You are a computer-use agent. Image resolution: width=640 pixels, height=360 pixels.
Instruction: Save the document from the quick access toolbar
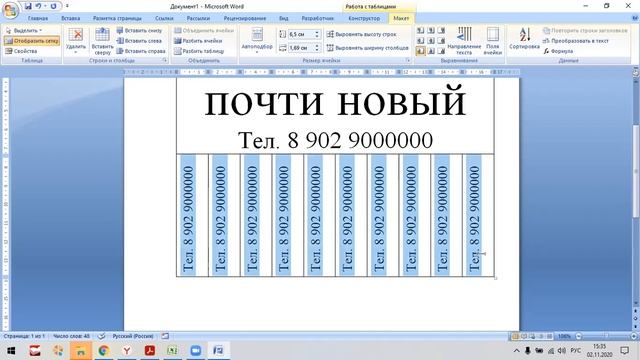[x=28, y=6]
